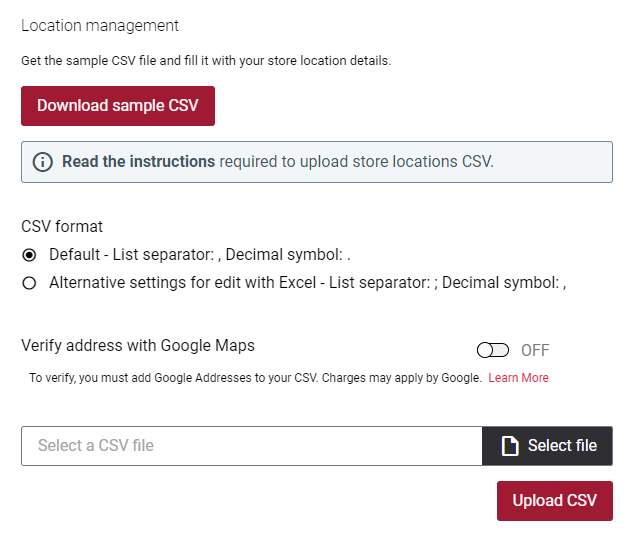
Task: Toggle Verify address with Google Maps switch
Action: tap(493, 350)
